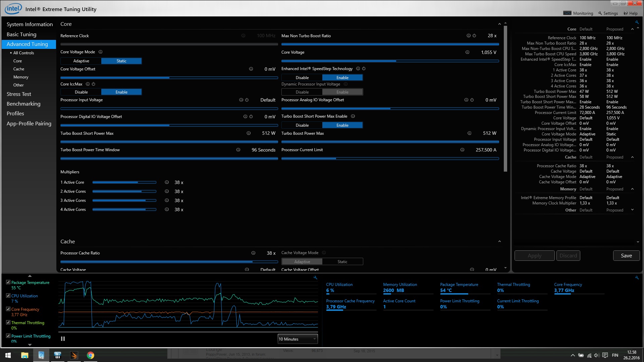Click reset icon for Processor Analog IO Voltage Offset
The height and width of the screenshot is (362, 644).
point(472,100)
